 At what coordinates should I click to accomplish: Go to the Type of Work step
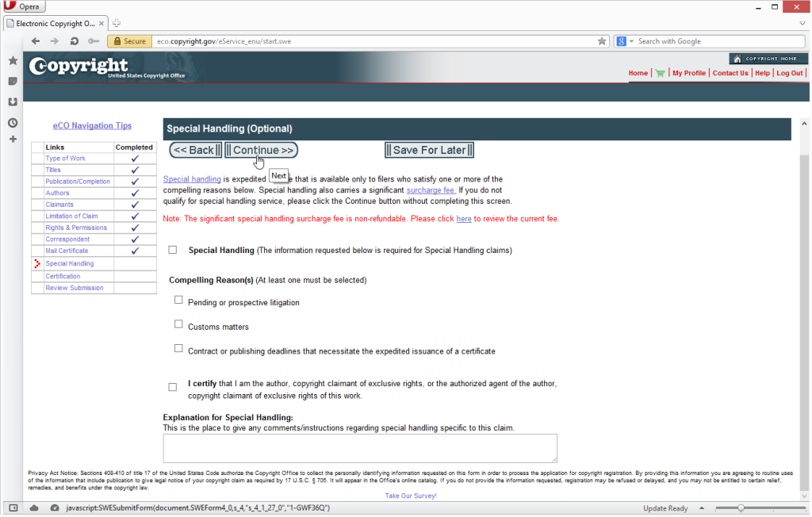click(x=65, y=159)
